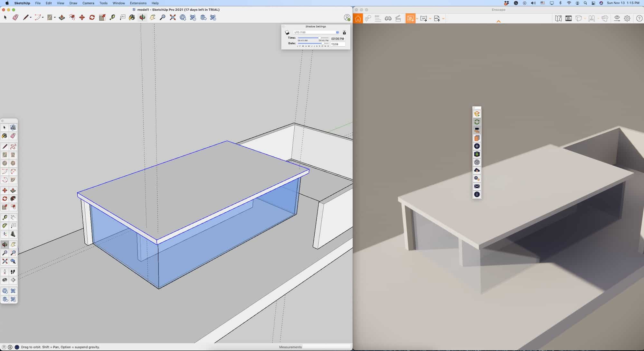Expand the Enscape screenshot dropdown arrow

417,19
